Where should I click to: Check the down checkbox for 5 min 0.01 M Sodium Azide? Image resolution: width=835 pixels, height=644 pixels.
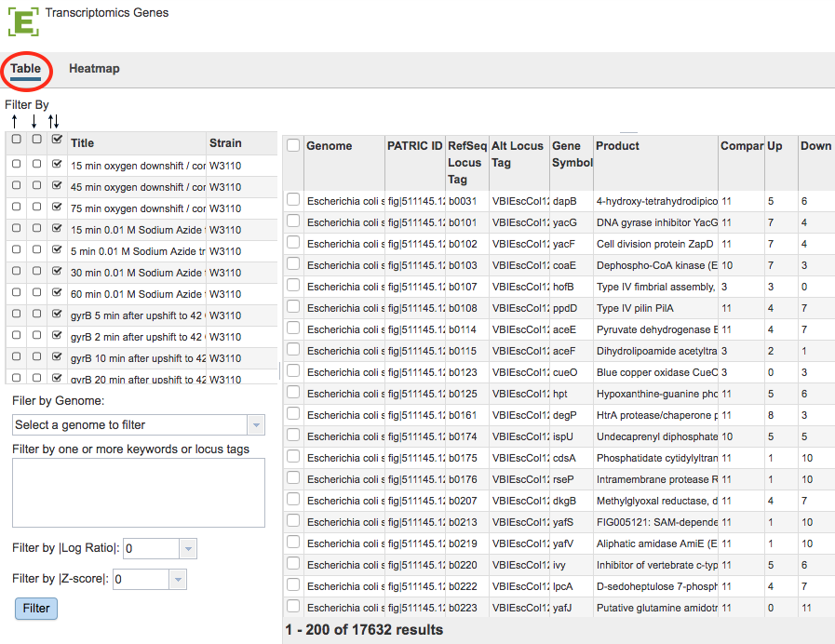click(x=36, y=249)
